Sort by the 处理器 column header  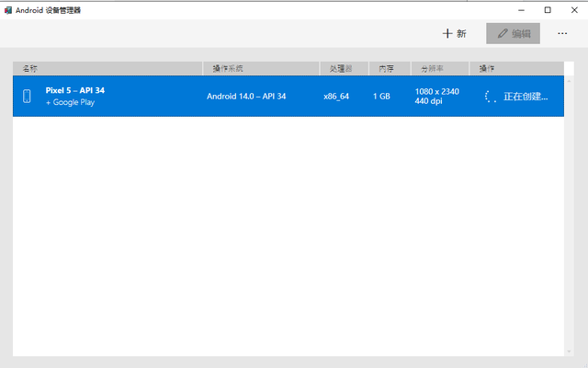pos(345,68)
